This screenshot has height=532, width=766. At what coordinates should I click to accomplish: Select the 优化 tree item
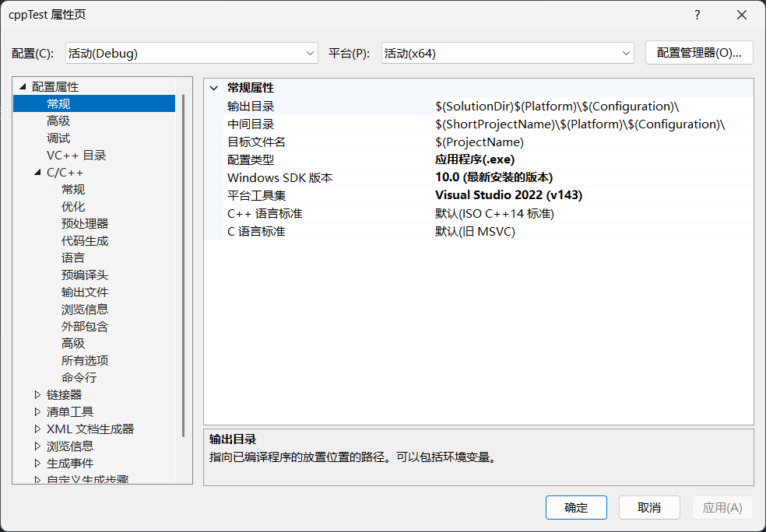tap(73, 206)
